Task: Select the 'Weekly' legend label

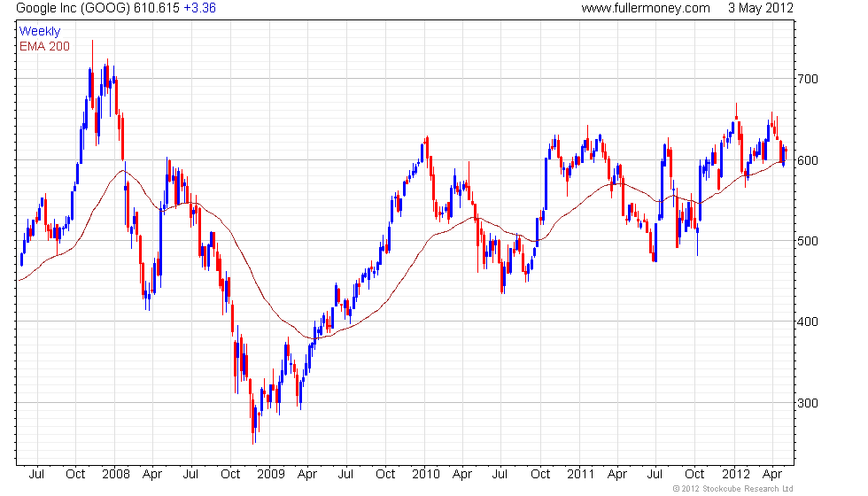Action: (40, 32)
